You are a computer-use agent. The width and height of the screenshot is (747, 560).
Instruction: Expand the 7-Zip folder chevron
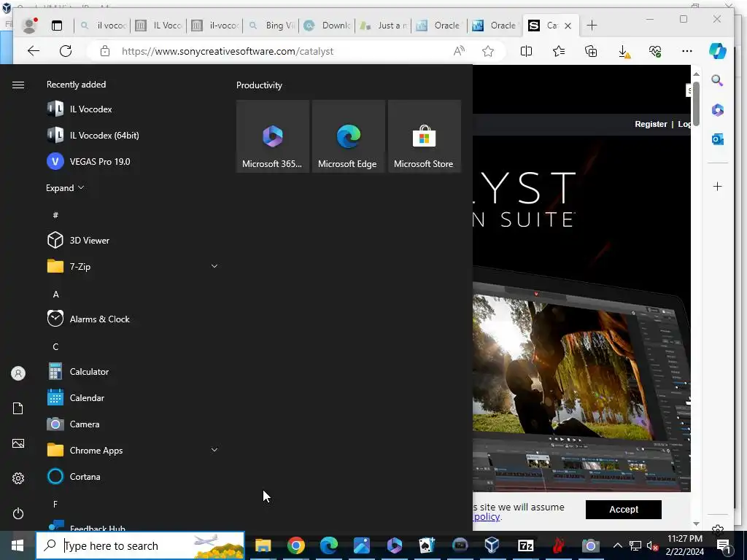(x=214, y=266)
